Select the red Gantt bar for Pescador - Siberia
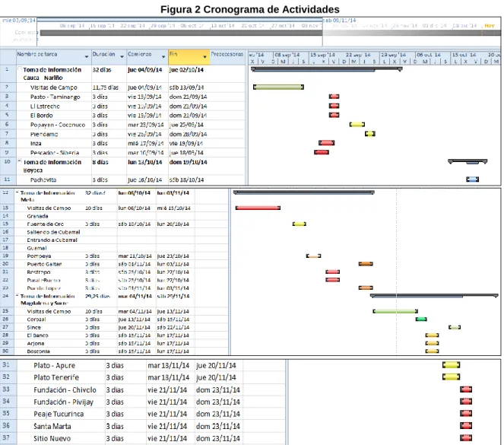504x445 pixels. point(322,152)
